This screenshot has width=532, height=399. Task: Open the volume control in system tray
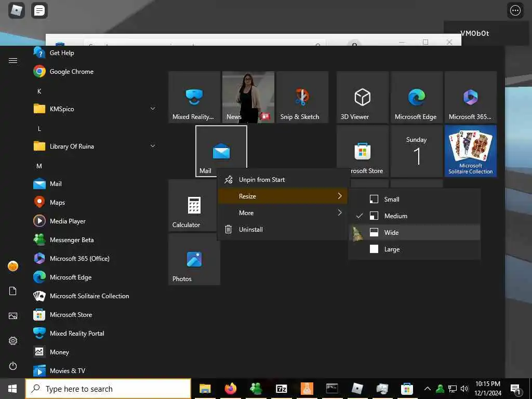pos(464,389)
